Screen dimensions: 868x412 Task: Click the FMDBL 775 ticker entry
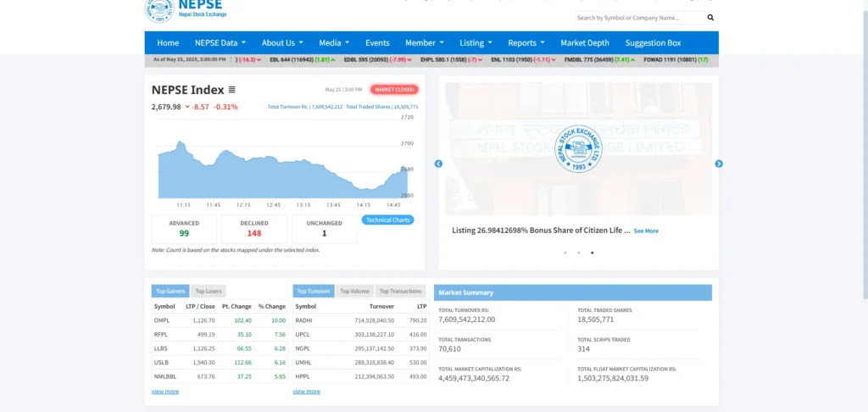click(599, 59)
